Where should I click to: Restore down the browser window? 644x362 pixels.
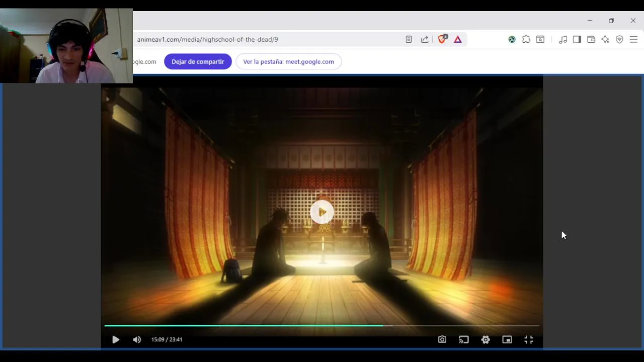click(611, 21)
